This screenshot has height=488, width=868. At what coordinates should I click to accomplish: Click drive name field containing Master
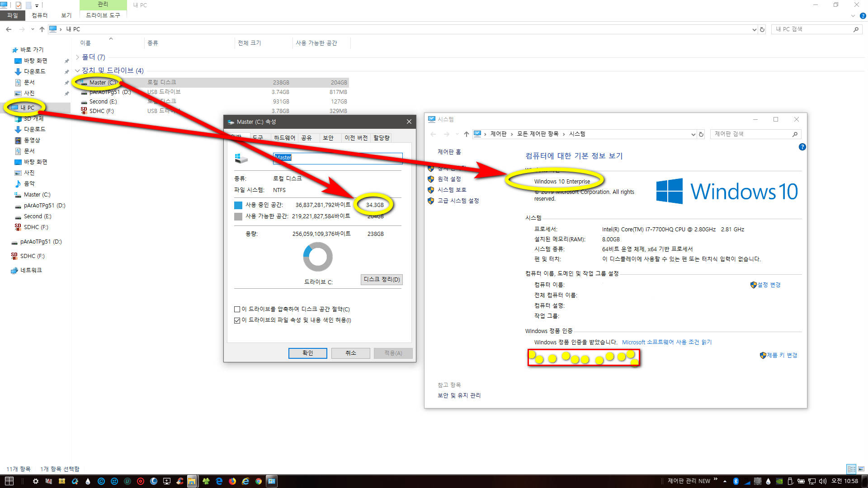click(337, 158)
